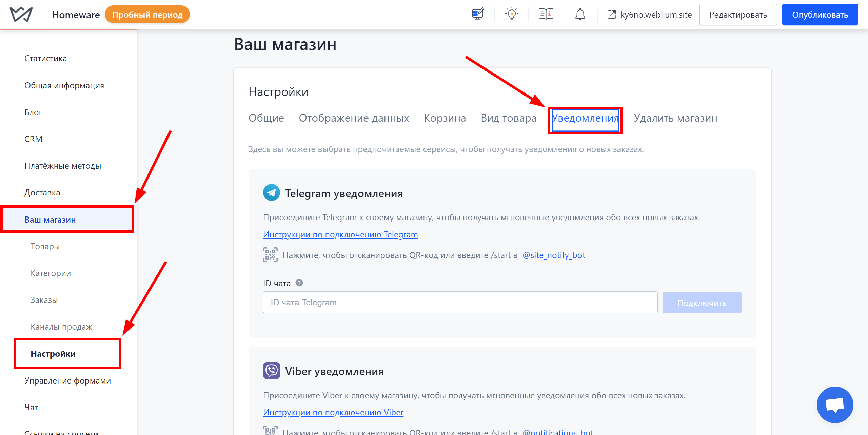Click the Опубликовать button

[820, 15]
